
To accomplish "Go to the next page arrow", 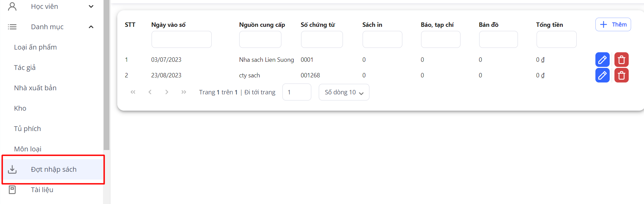I will tap(167, 92).
